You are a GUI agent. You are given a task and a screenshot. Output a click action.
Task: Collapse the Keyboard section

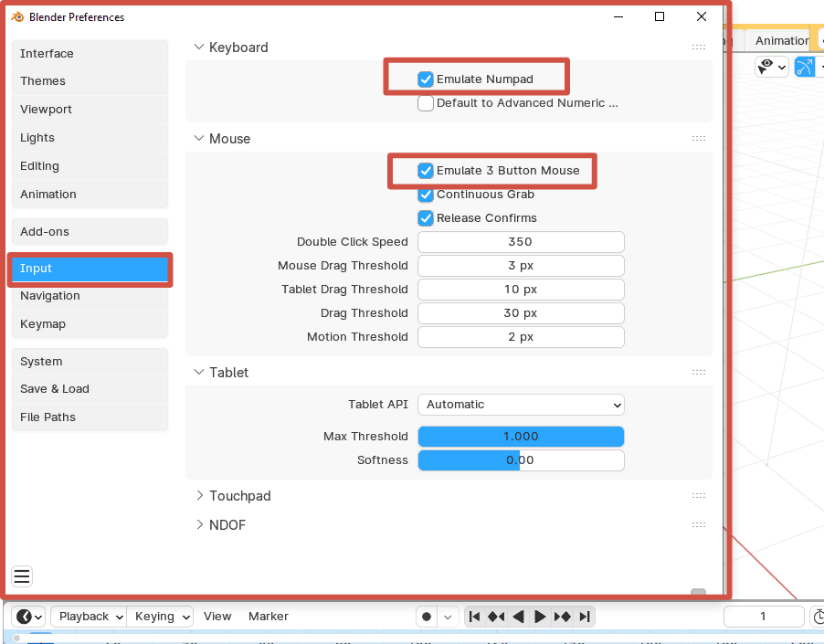(198, 48)
